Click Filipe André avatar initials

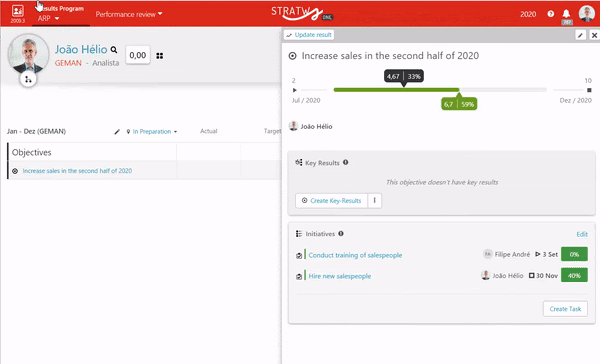(x=488, y=254)
